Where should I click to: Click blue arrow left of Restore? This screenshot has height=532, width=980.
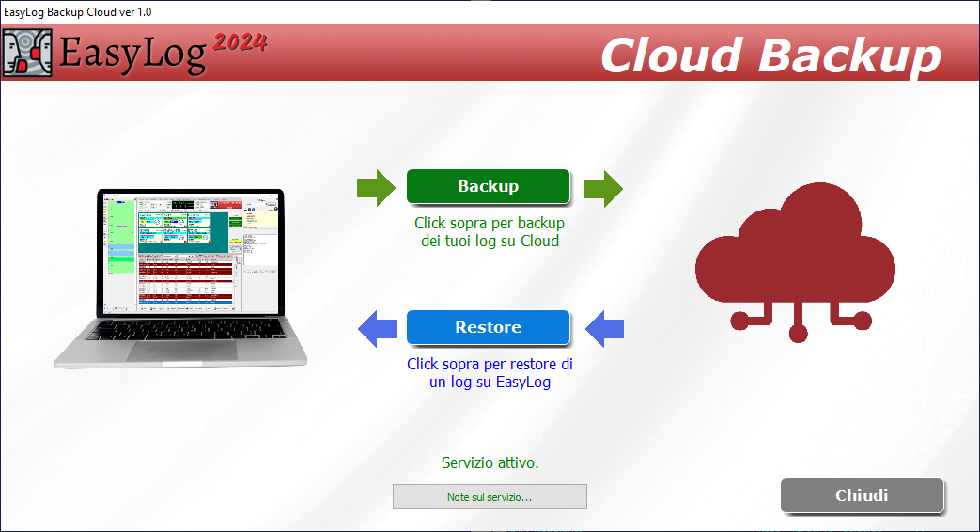click(x=377, y=329)
